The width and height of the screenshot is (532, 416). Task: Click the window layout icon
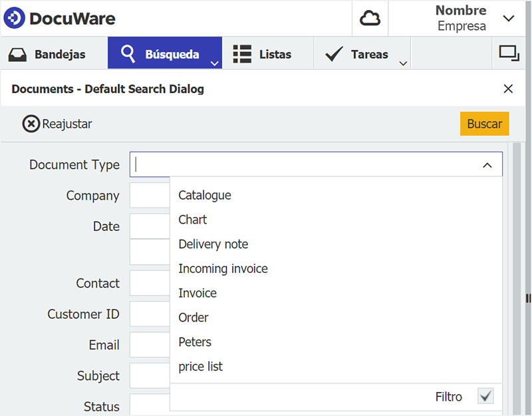tap(509, 54)
